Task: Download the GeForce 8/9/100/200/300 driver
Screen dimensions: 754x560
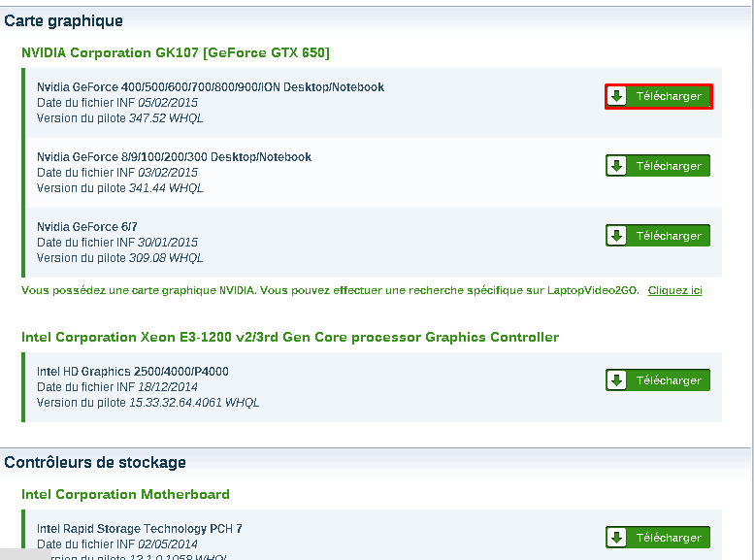Action: [x=657, y=166]
